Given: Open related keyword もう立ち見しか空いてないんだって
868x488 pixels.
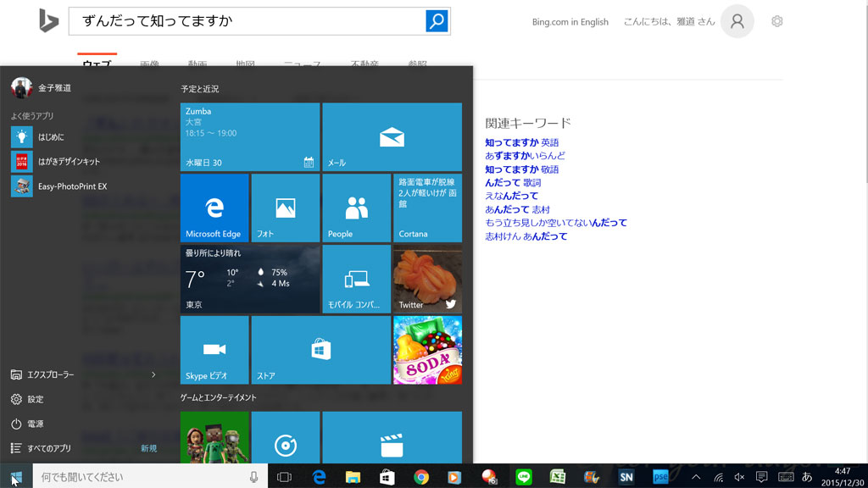Looking at the screenshot, I should point(556,223).
